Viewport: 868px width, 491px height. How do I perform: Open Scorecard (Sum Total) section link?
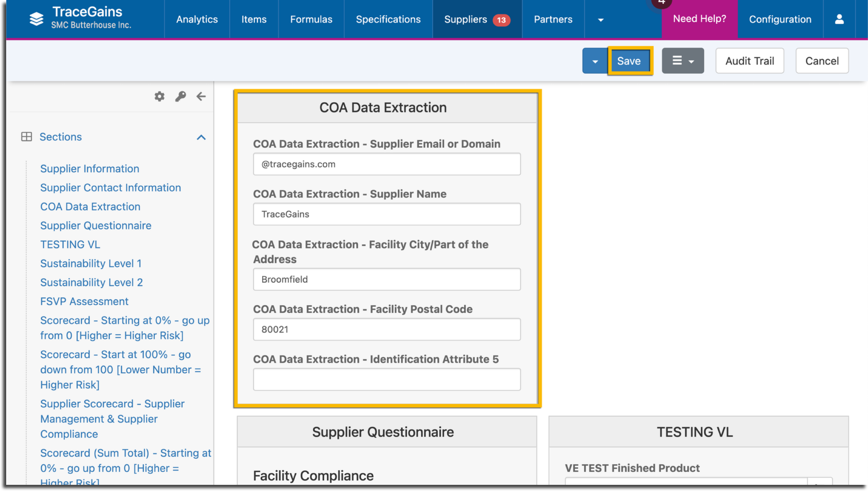pos(126,467)
